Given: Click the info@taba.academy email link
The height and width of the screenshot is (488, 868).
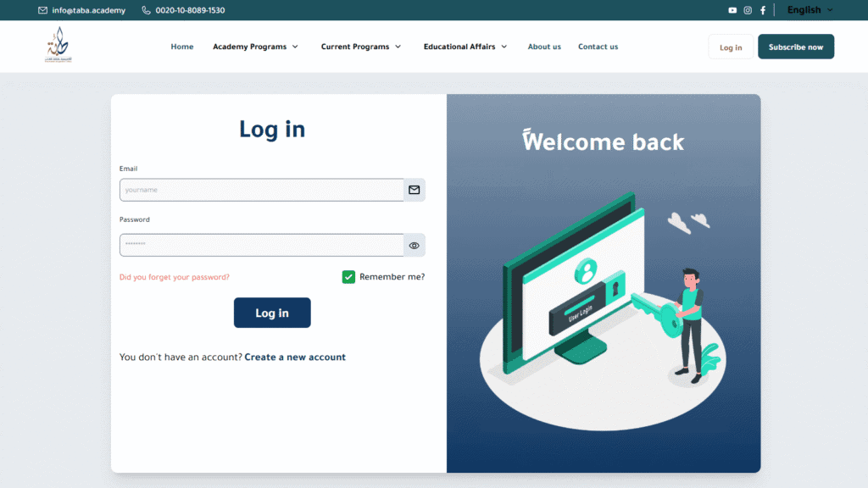Looking at the screenshot, I should pos(88,10).
